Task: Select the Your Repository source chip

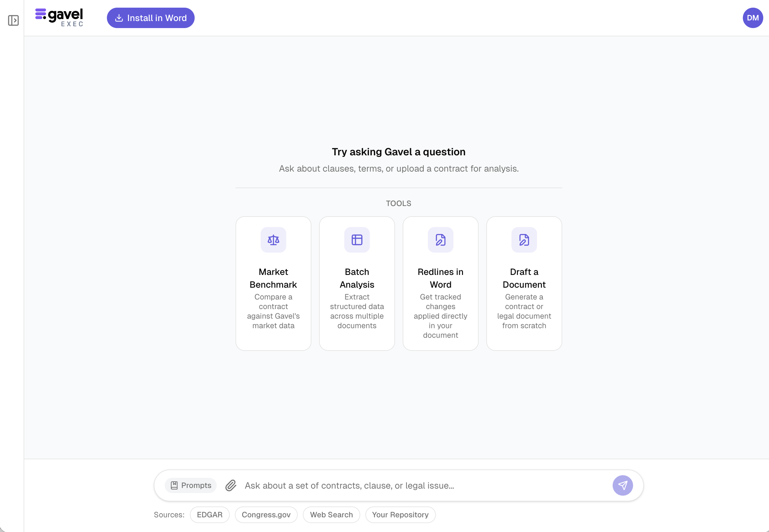Action: click(x=400, y=515)
